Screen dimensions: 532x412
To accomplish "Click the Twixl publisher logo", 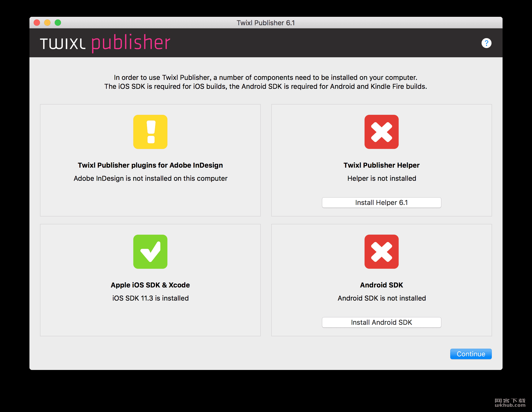I will pyautogui.click(x=105, y=43).
